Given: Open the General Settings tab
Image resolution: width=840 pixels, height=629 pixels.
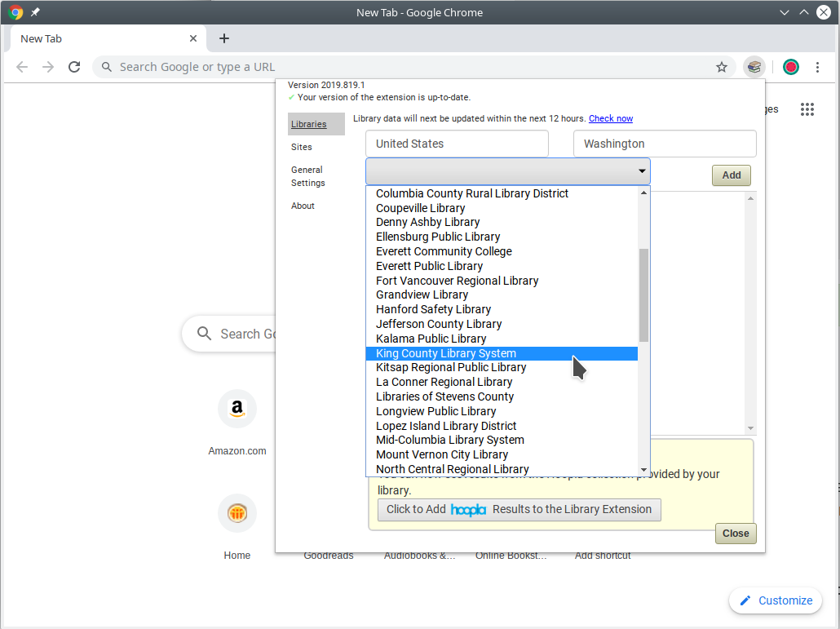Looking at the screenshot, I should (308, 176).
